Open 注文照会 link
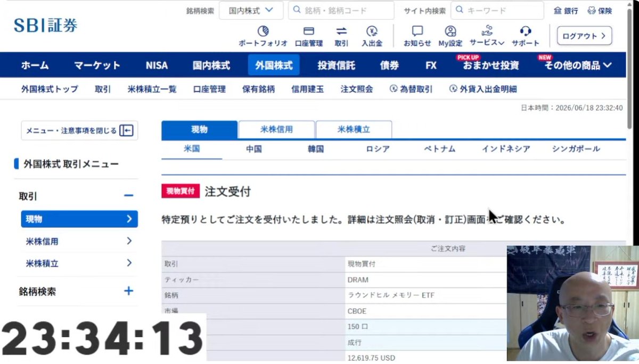Image resolution: width=639 pixels, height=364 pixels. point(357,89)
